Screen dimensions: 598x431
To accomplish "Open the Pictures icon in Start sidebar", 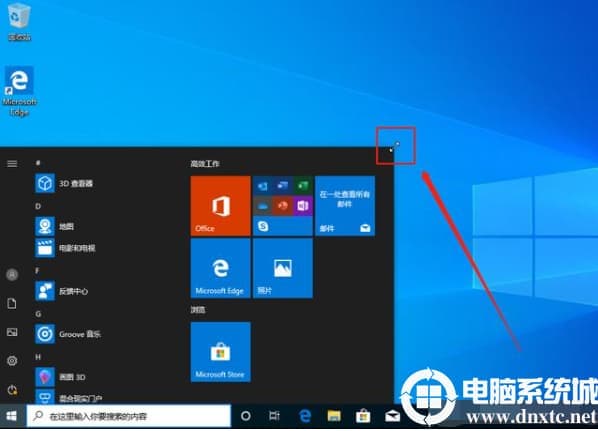I will tap(12, 332).
